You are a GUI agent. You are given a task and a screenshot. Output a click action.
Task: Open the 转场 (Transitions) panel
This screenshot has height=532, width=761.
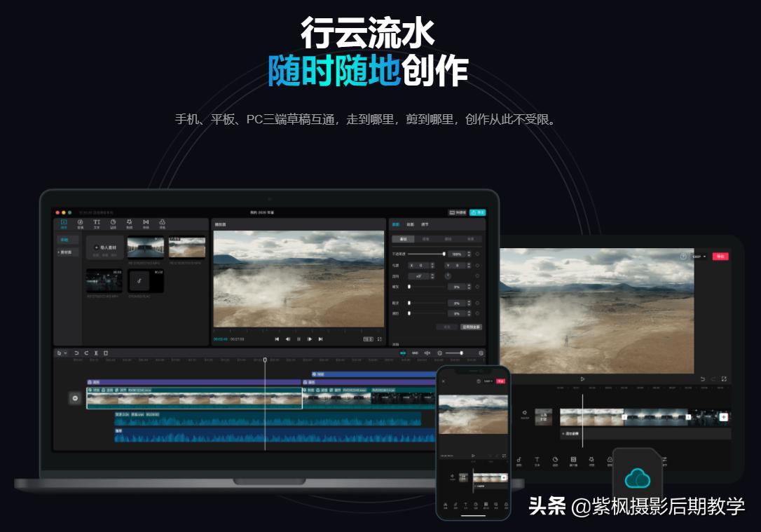[x=147, y=223]
